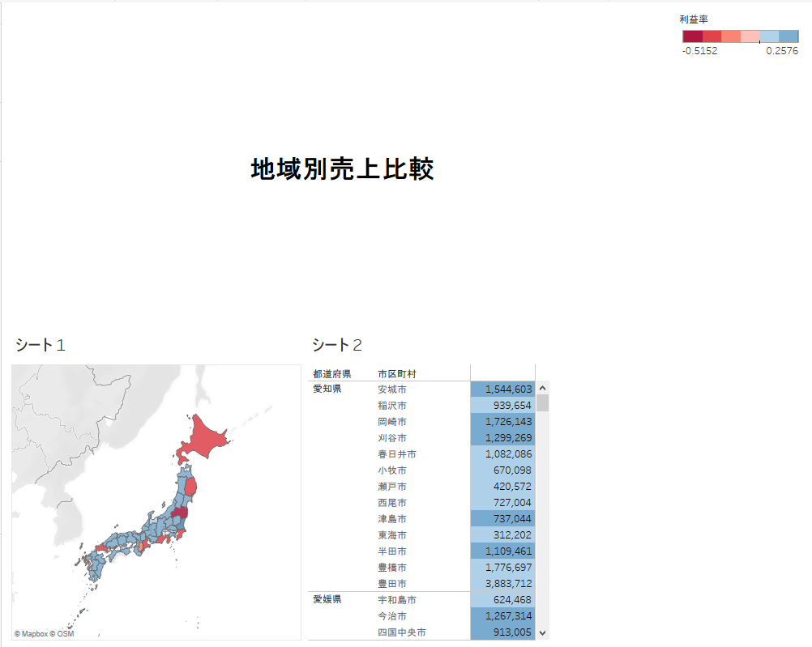Click the 939,654 sales cell
This screenshot has height=647, width=812.
502,405
